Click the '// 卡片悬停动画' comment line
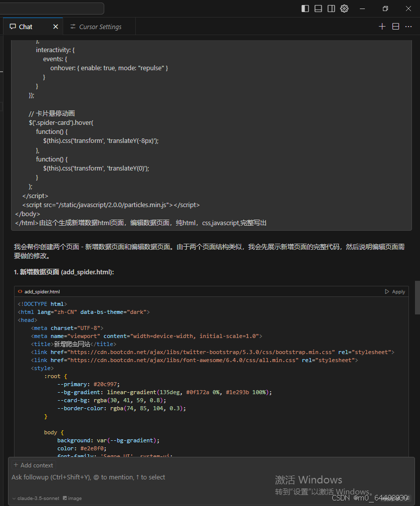Image resolution: width=420 pixels, height=506 pixels. (x=52, y=114)
